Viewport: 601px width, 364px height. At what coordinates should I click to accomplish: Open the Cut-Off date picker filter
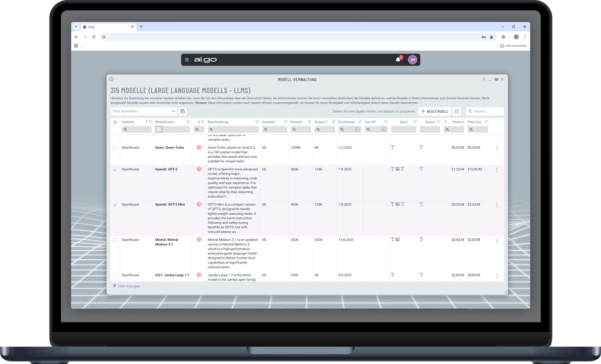point(384,130)
